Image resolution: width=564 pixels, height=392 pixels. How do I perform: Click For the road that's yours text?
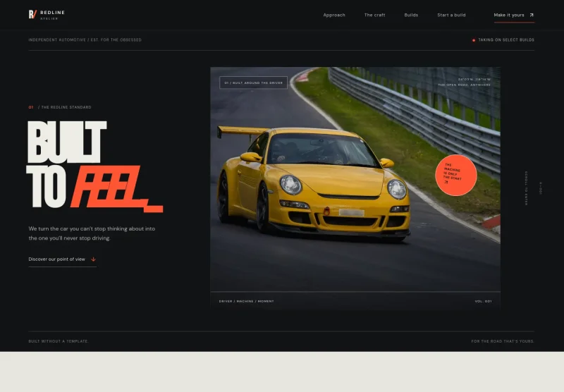[503, 341]
